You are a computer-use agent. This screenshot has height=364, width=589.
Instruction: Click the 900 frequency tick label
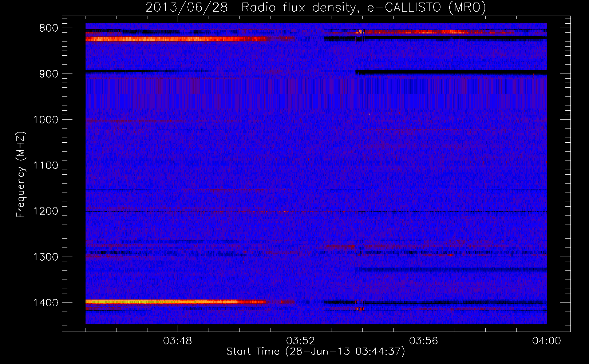click(48, 74)
